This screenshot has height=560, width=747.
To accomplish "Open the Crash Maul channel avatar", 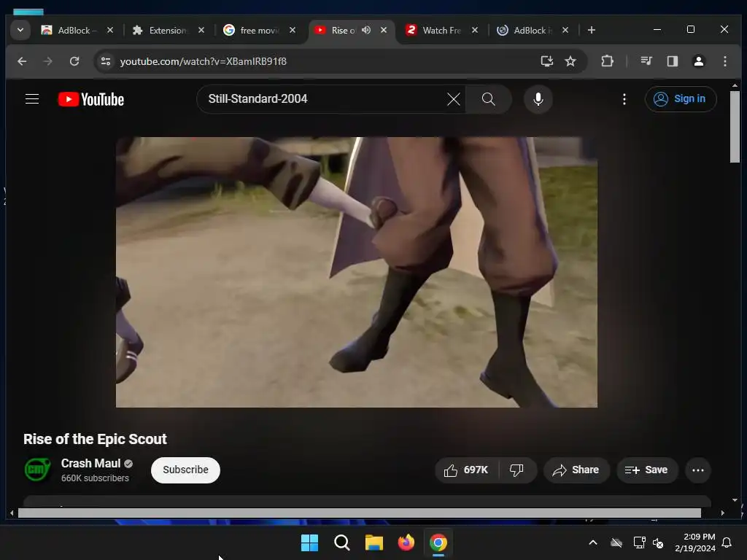I will (37, 470).
